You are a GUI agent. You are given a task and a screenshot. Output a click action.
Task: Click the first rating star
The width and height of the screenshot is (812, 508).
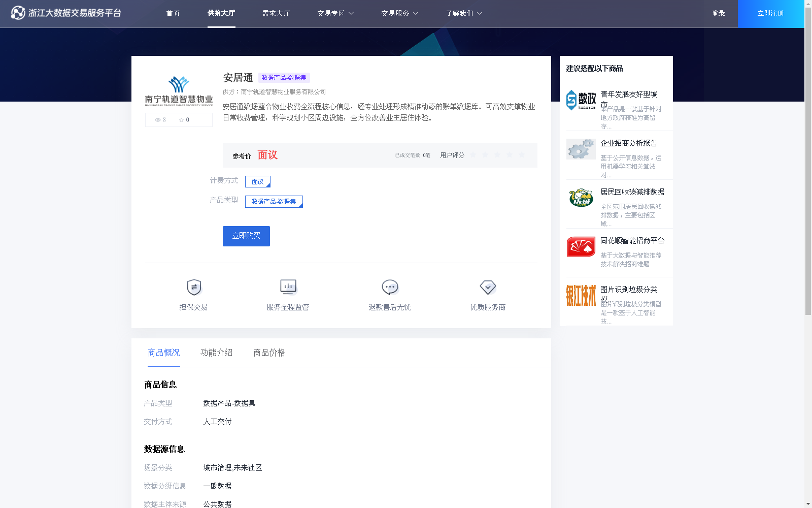coord(473,155)
